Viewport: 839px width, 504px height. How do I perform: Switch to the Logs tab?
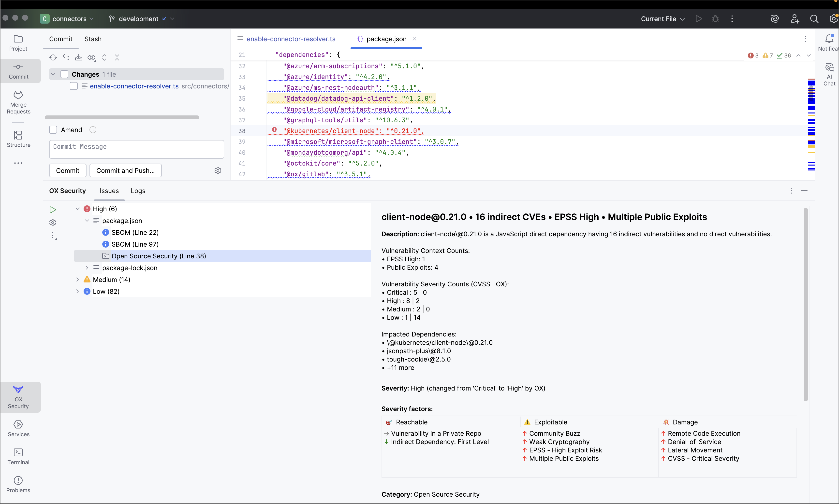[138, 191]
